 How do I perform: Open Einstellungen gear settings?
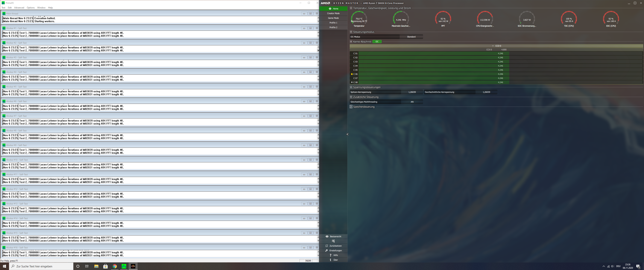pos(326,250)
